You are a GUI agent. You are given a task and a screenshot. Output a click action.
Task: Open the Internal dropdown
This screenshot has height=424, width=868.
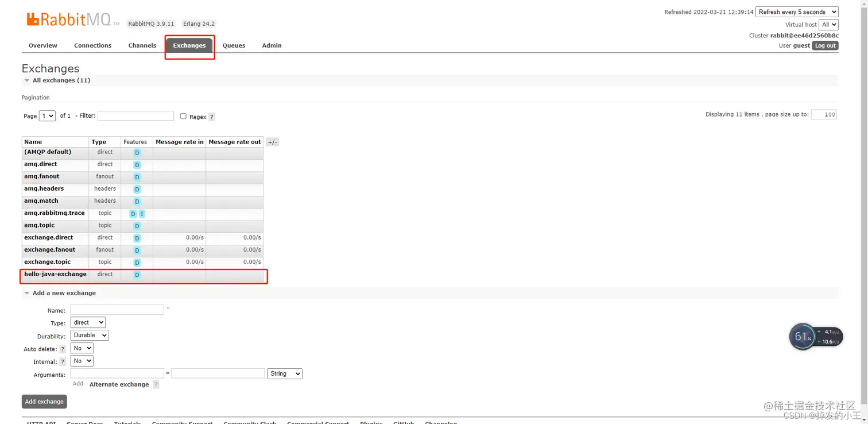point(82,361)
